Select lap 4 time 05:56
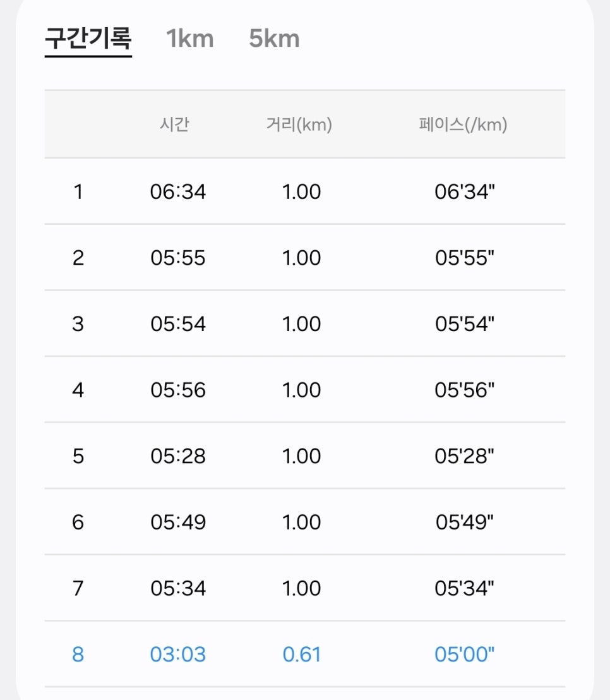Image resolution: width=610 pixels, height=700 pixels. (x=177, y=390)
